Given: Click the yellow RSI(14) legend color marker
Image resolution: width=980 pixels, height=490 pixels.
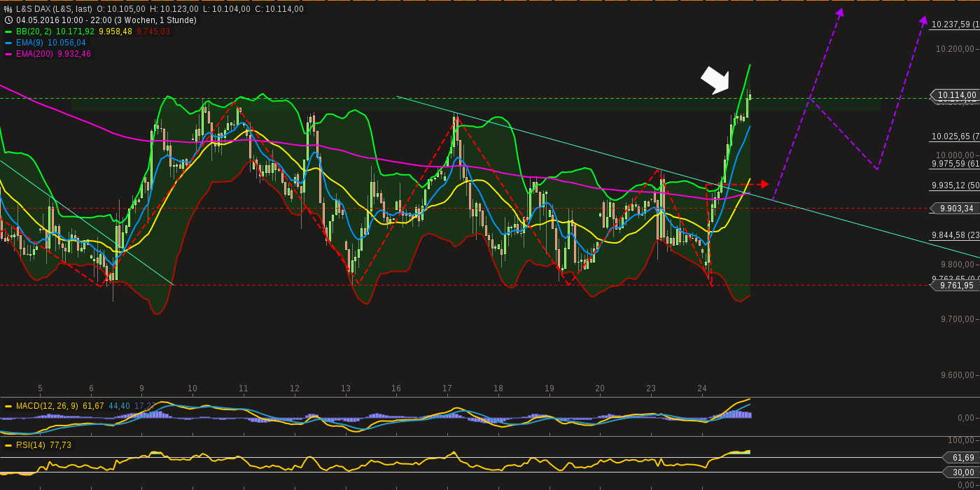Looking at the screenshot, I should (x=8, y=445).
